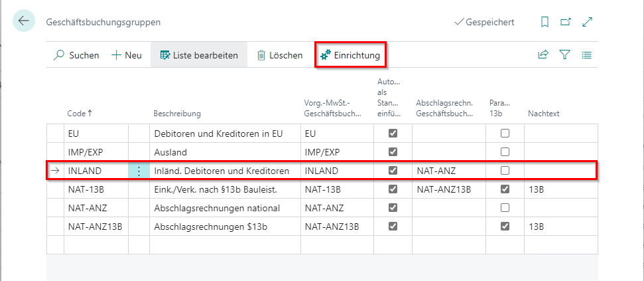Go back using the arrow button

tap(24, 21)
